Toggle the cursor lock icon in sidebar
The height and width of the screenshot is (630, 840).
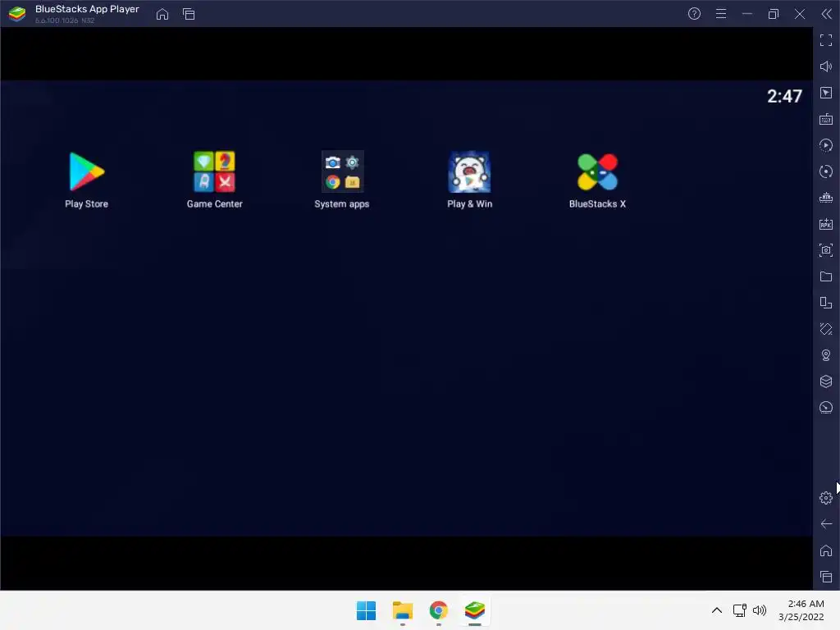[826, 93]
